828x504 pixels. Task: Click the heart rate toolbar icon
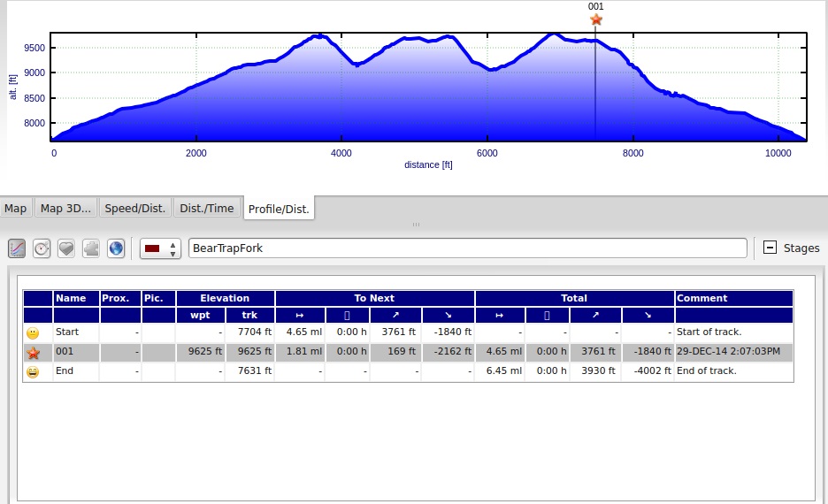coord(66,248)
